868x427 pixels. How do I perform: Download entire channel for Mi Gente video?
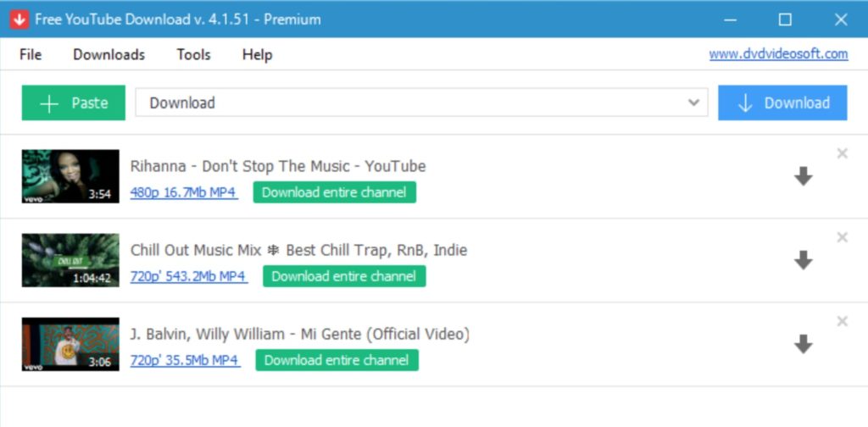click(x=337, y=360)
